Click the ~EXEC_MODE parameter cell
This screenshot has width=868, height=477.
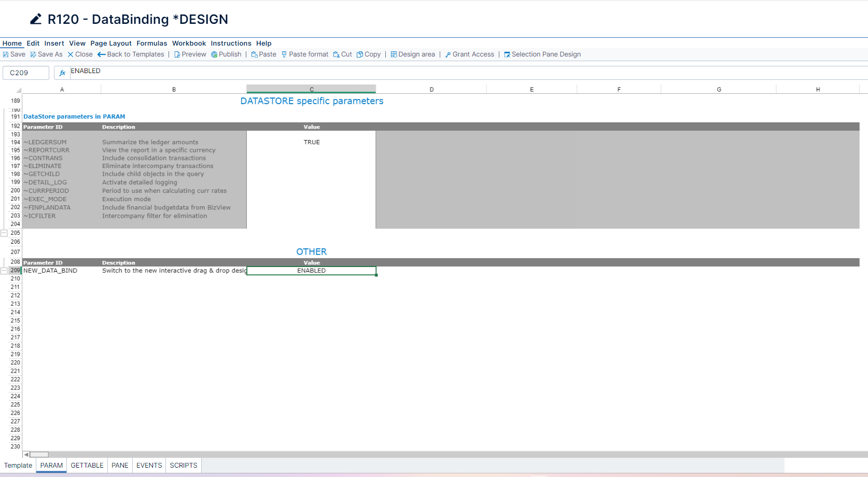coord(62,199)
